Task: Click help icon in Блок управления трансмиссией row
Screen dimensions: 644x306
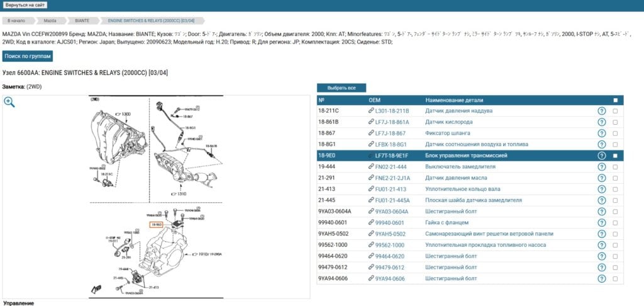Action: click(602, 156)
